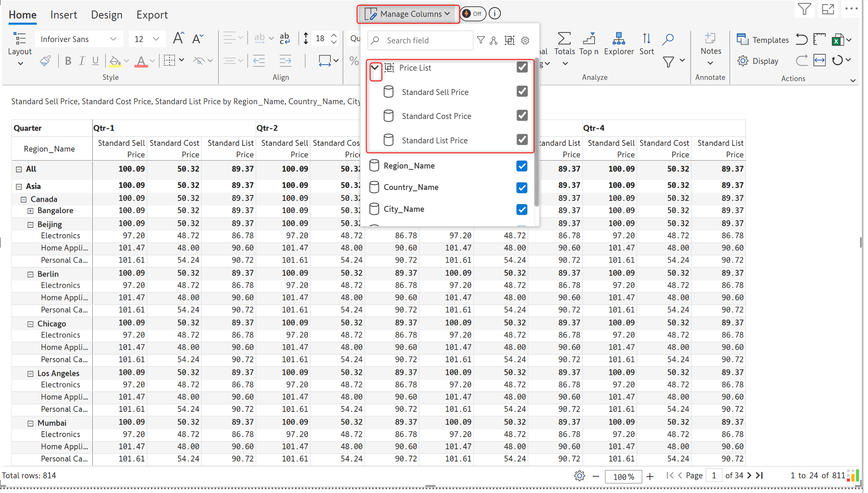Open settings gear in Manage Columns panel

525,40
